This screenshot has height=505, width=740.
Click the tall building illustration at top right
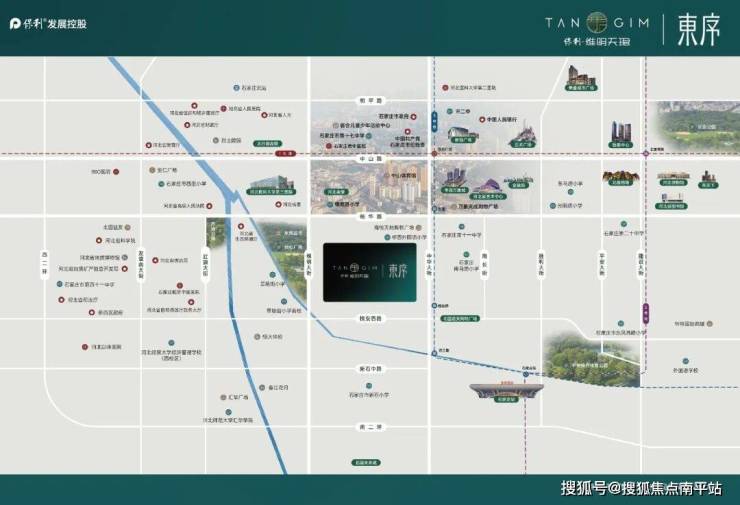(581, 77)
